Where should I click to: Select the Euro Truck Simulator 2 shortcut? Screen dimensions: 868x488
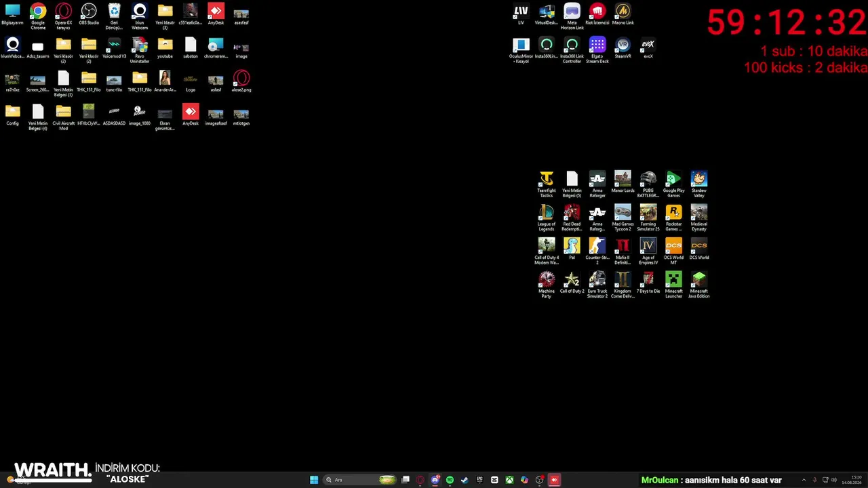coord(597,285)
